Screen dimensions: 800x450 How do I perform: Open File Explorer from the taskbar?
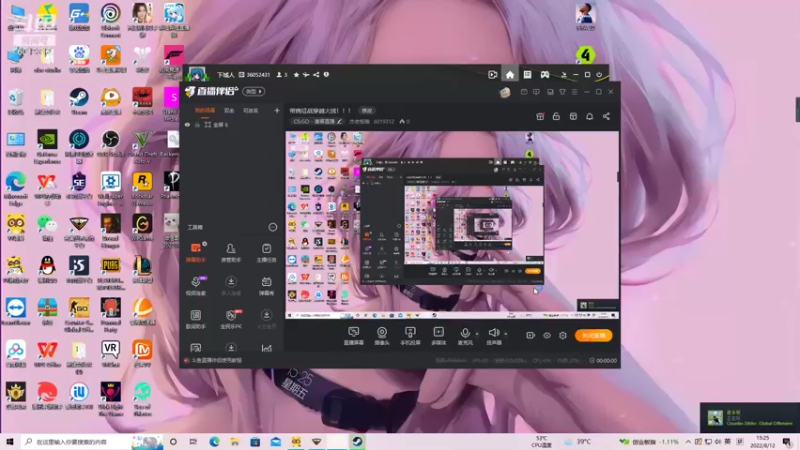point(235,441)
